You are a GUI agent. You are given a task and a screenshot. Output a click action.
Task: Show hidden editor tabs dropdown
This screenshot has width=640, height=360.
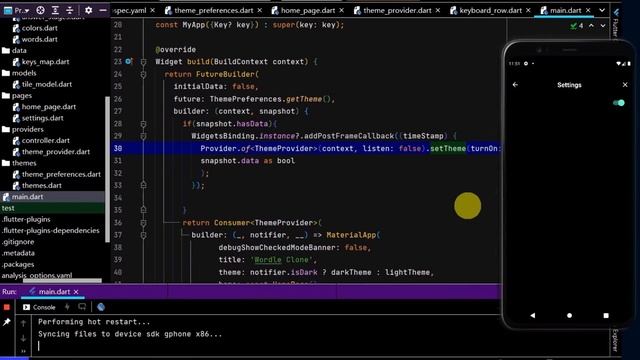[602, 10]
